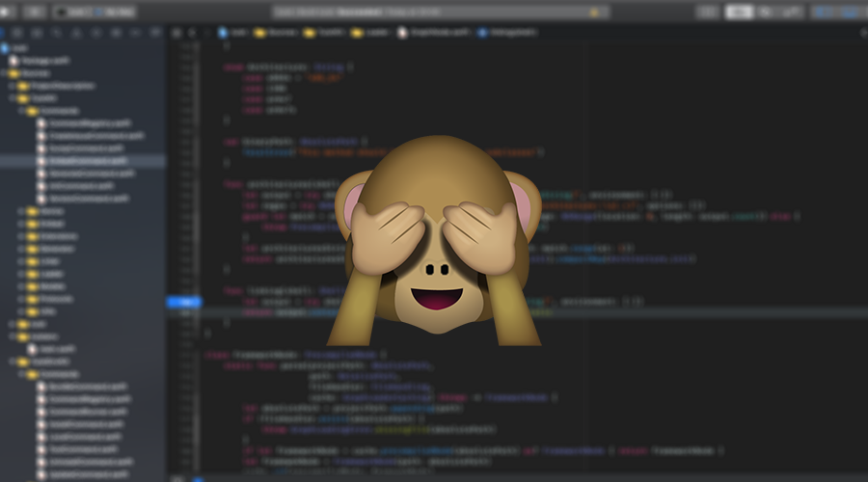
Task: Click the blue breakpoint marker in gutter
Action: pyautogui.click(x=184, y=302)
